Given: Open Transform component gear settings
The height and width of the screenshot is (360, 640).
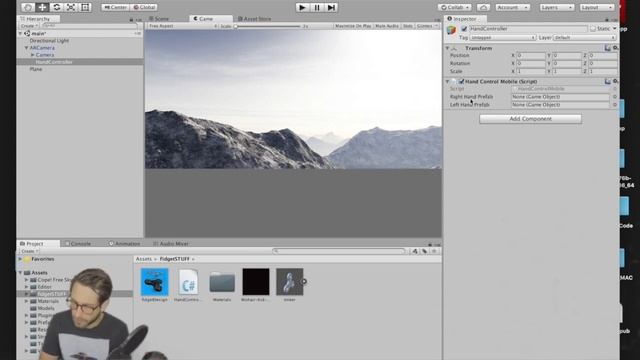Looking at the screenshot, I should click(615, 48).
